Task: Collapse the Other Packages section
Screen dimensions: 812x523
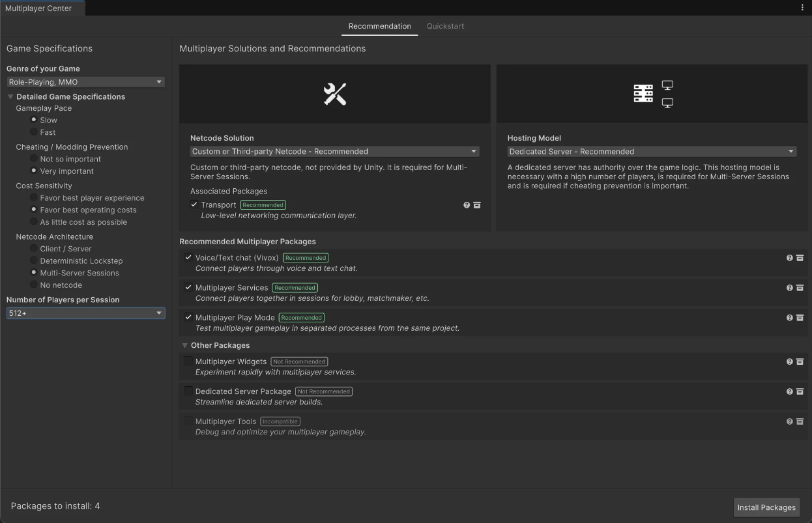Action: (185, 345)
